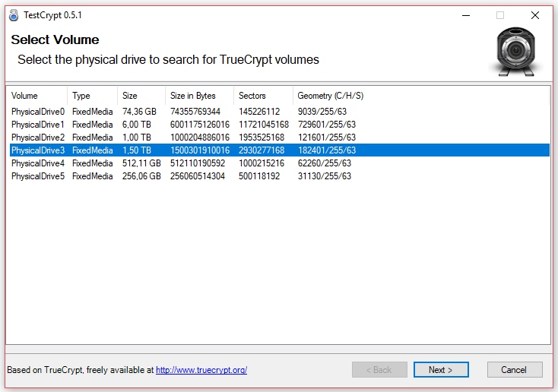Click the disabled Back button
This screenshot has height=392, width=558.
(379, 370)
